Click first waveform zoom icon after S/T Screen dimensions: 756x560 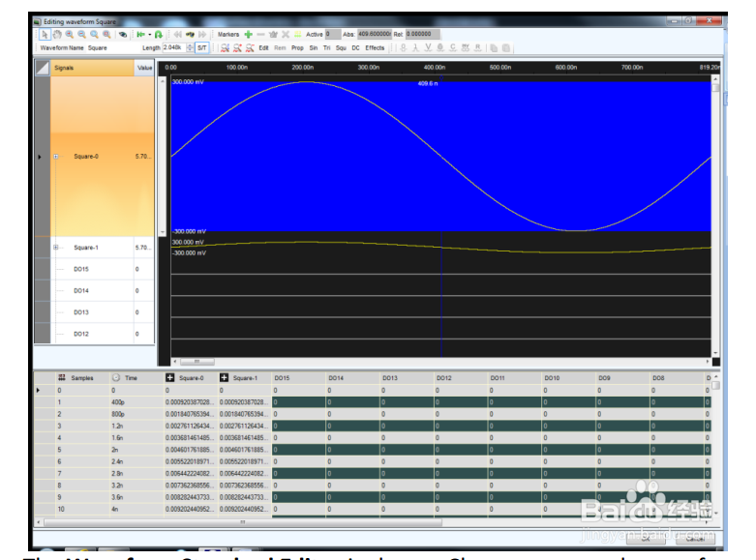point(225,47)
